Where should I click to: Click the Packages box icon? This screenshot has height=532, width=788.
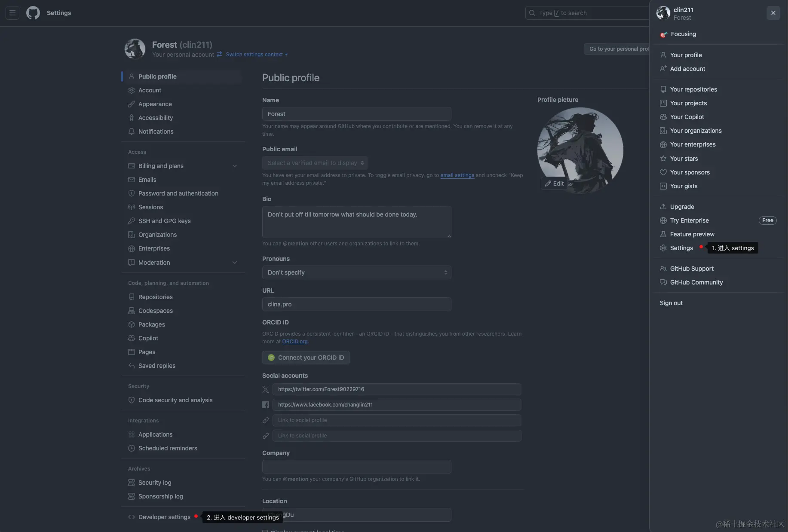coord(132,324)
